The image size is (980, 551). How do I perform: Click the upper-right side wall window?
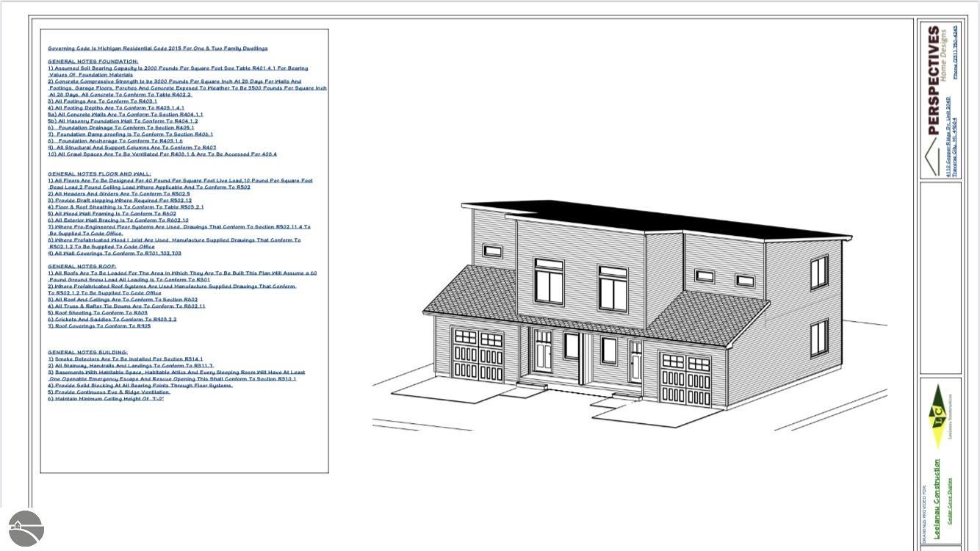point(818,273)
